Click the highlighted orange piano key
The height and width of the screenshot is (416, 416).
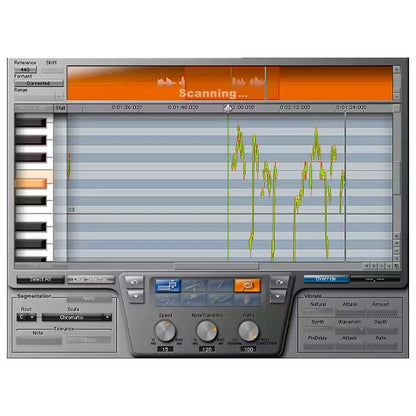tap(30, 184)
